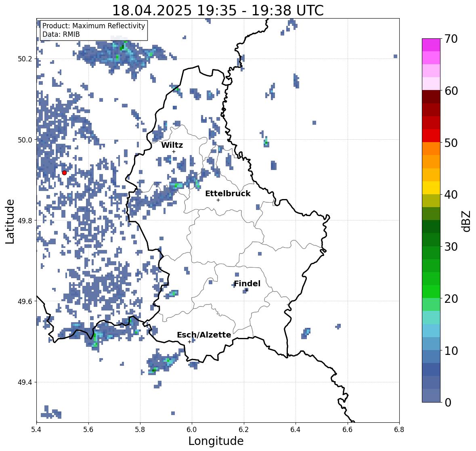Click the 40 tick on the colorbar
476x451 pixels.
point(451,195)
